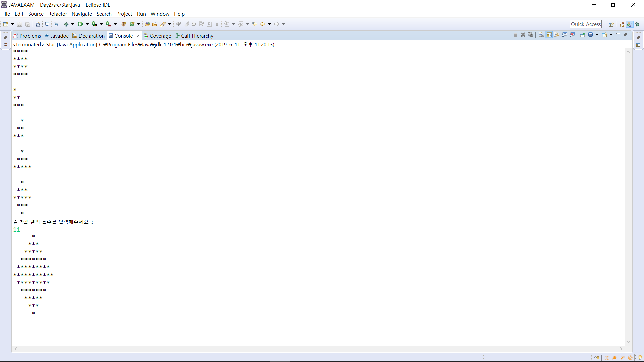Click the Remove Launch X icon
The image size is (644, 362).
coord(523,35)
